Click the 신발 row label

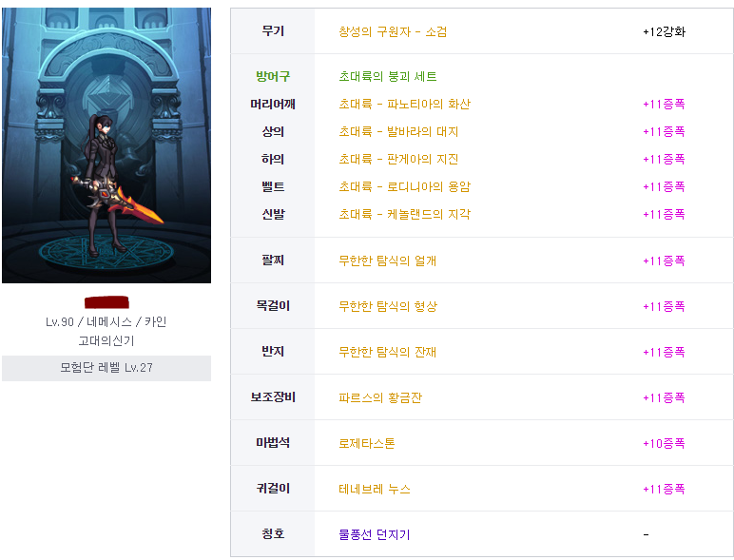(x=273, y=215)
